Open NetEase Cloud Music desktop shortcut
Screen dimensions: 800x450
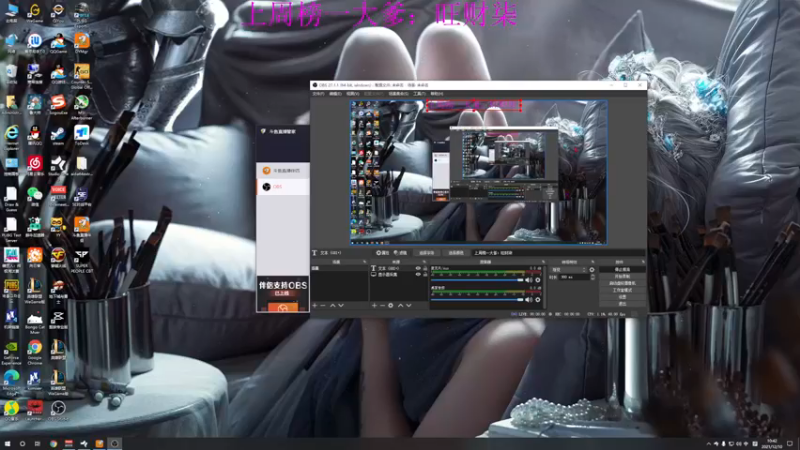(35, 167)
